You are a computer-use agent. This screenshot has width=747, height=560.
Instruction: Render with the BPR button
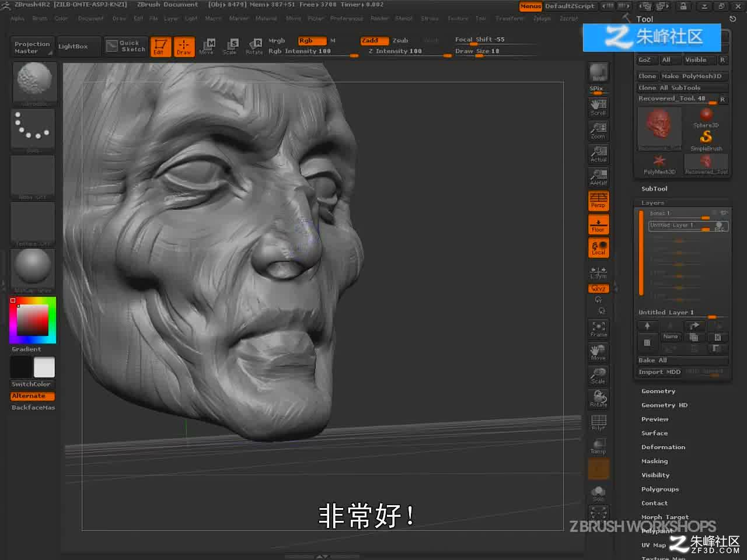click(598, 72)
